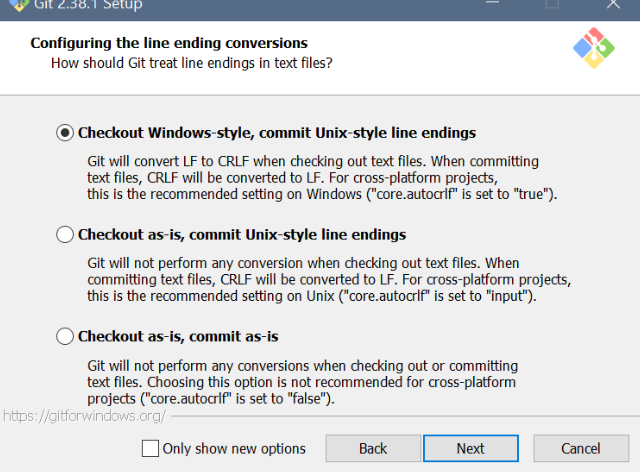
Task: Close the Git Setup window
Action: [613, 4]
